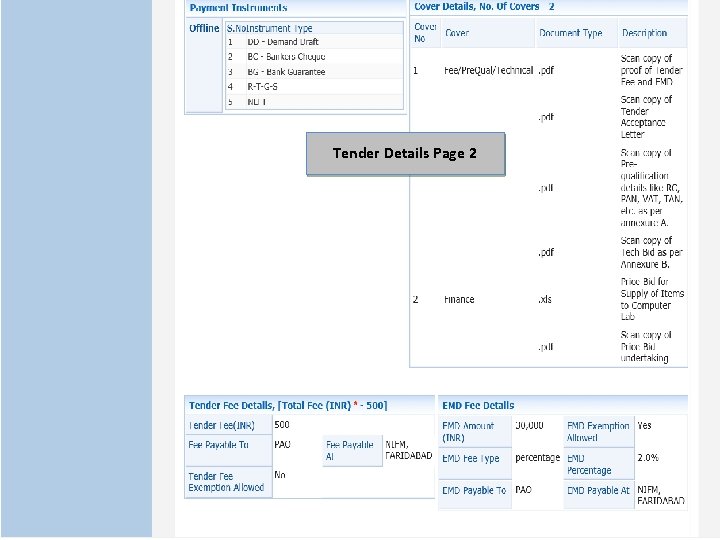720x540 pixels.
Task: Click the EMD Fee Type label
Action: pos(471,458)
